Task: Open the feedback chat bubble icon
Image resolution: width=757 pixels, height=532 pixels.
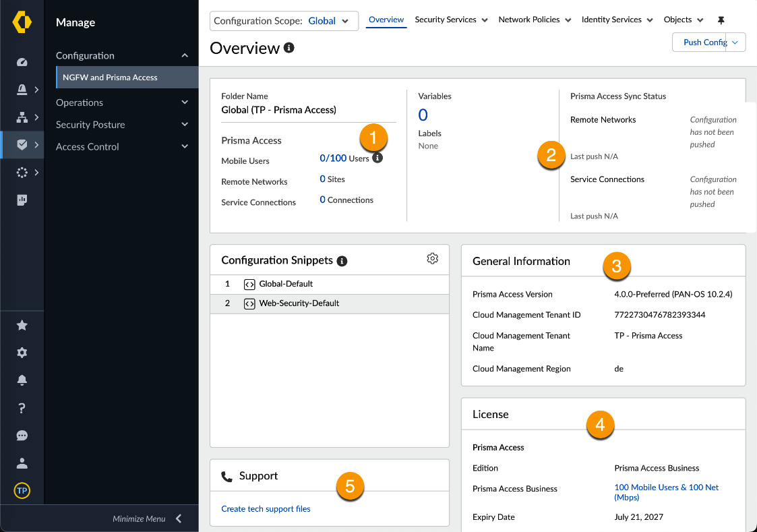Action: pos(22,436)
